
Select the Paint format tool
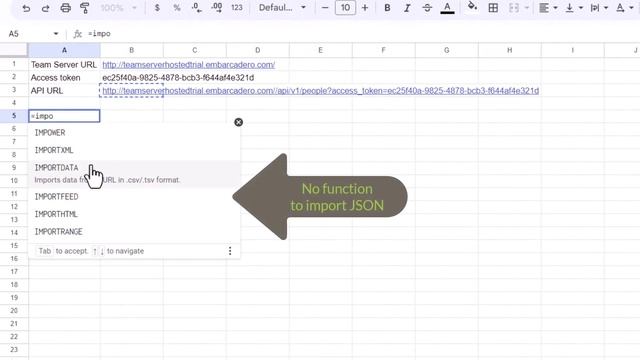[84, 8]
